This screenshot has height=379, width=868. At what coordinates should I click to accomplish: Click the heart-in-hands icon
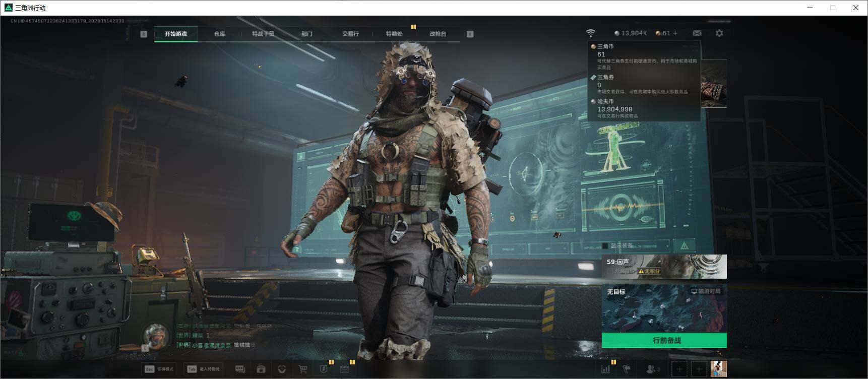coord(282,369)
